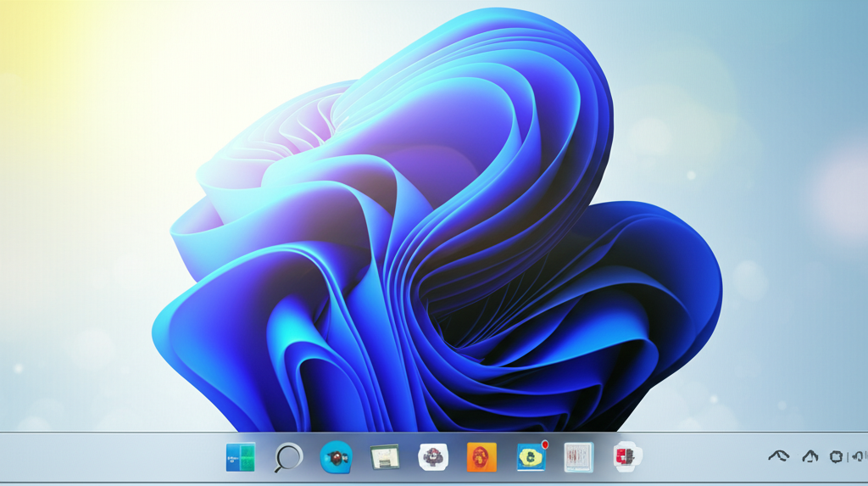
Task: Click empty taskbar space before the system tray
Action: [x=704, y=458]
